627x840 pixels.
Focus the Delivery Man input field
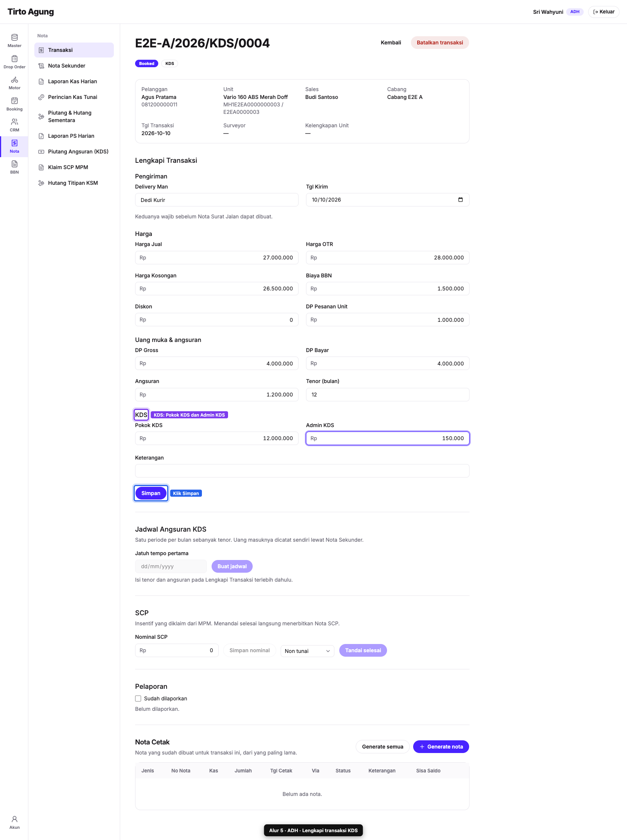(x=217, y=200)
